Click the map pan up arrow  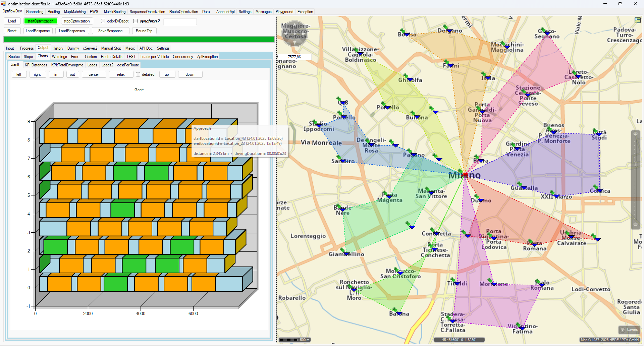point(294,24)
